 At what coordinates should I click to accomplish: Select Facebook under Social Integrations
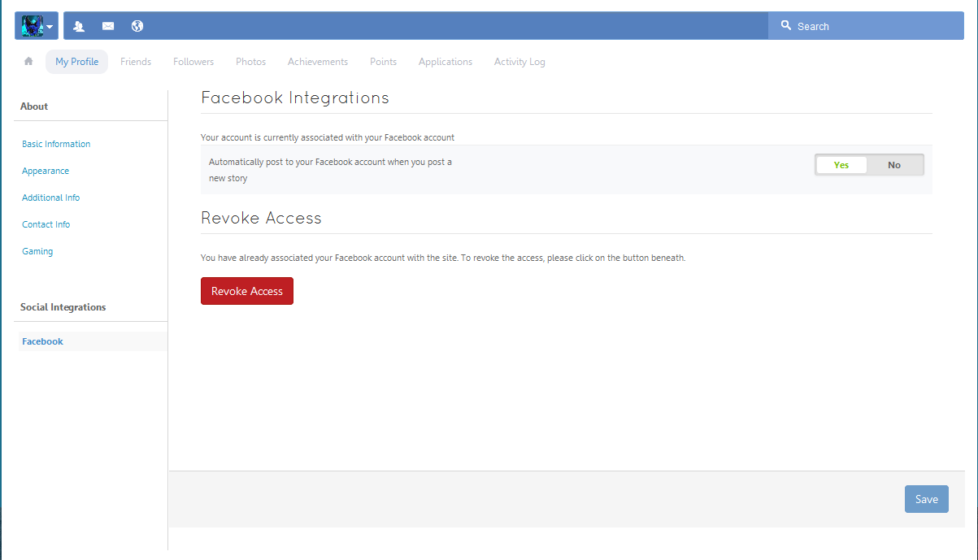pos(93,341)
